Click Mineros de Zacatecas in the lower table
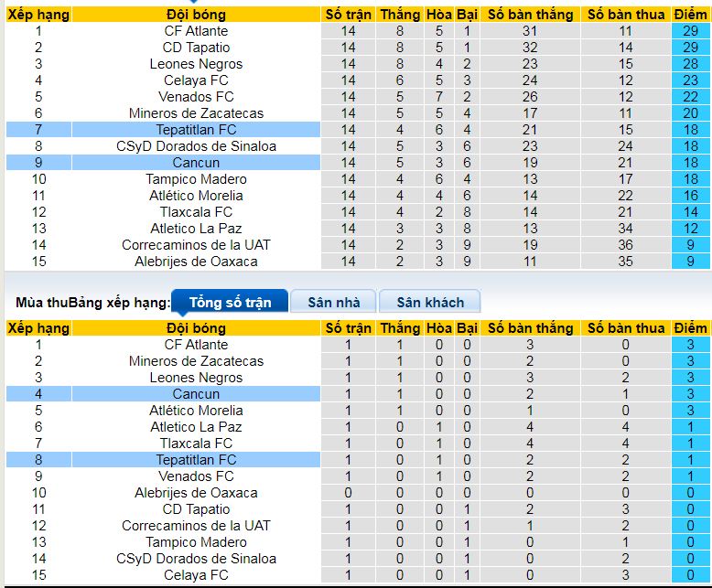The width and height of the screenshot is (712, 588). pyautogui.click(x=196, y=361)
